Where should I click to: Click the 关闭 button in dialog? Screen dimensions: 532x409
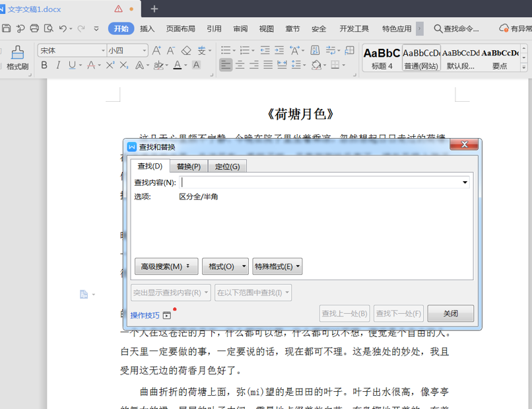tap(451, 313)
